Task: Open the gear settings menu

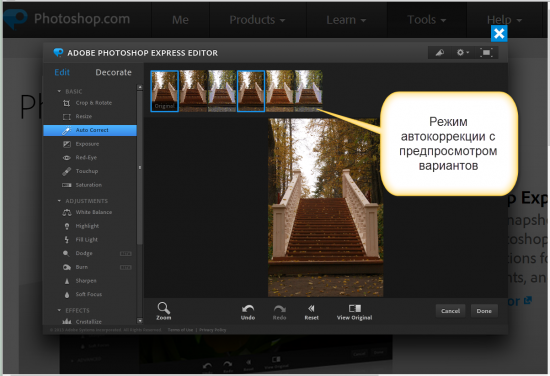Action: [462, 53]
